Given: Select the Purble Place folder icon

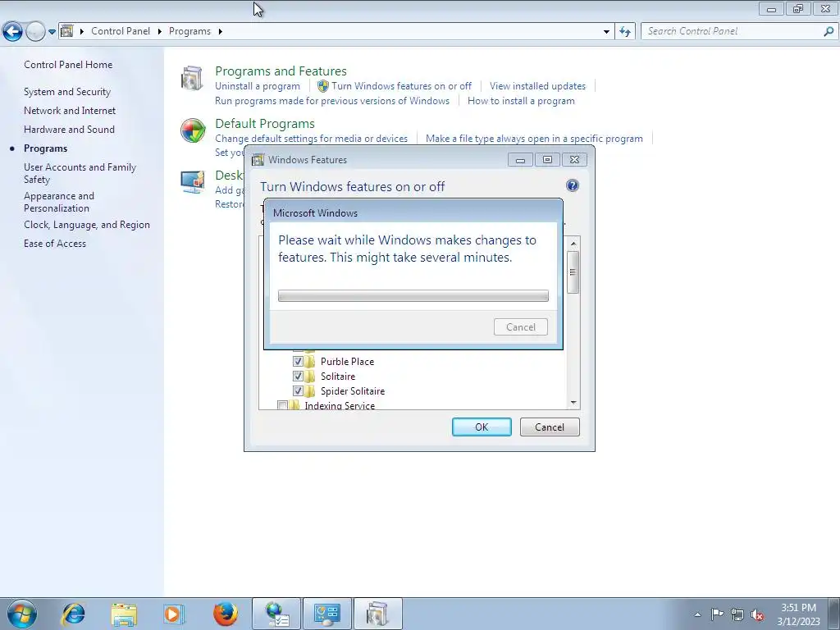Looking at the screenshot, I should tap(309, 361).
